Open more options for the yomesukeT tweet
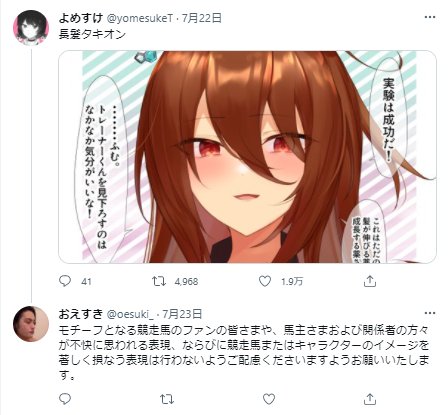 (x=430, y=17)
